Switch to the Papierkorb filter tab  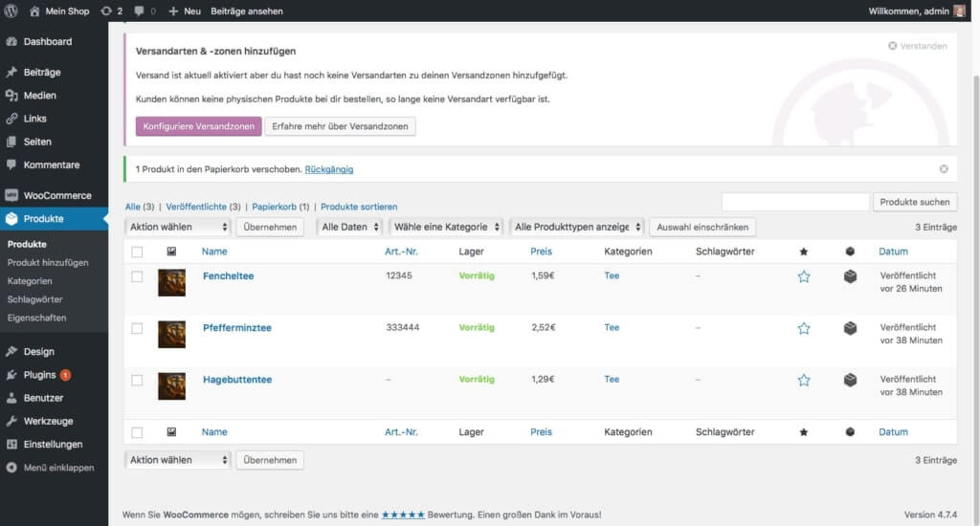274,207
